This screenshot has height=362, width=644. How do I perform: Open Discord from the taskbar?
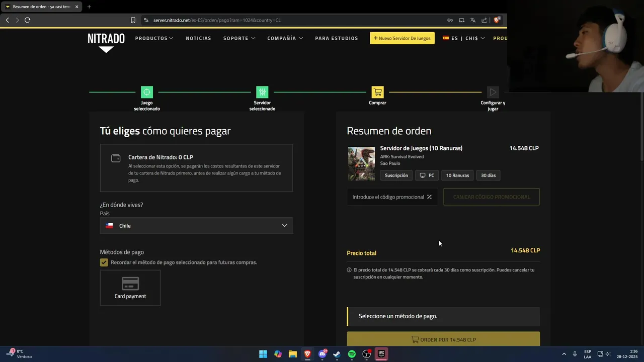point(323,354)
